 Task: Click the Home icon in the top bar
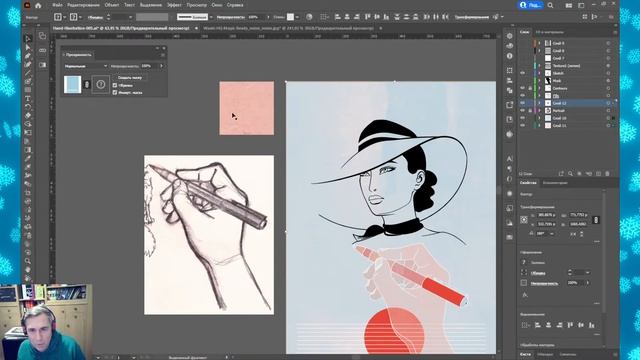pyautogui.click(x=38, y=5)
